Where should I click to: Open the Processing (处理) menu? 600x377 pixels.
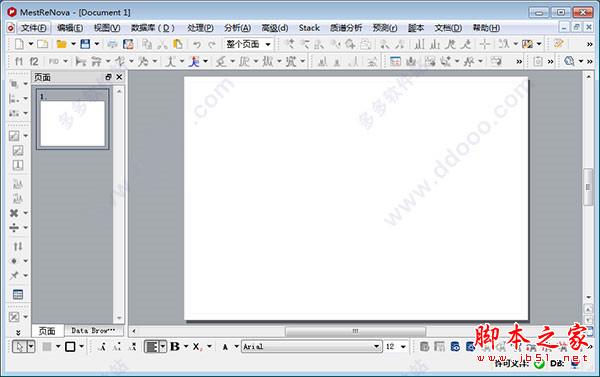click(x=201, y=28)
